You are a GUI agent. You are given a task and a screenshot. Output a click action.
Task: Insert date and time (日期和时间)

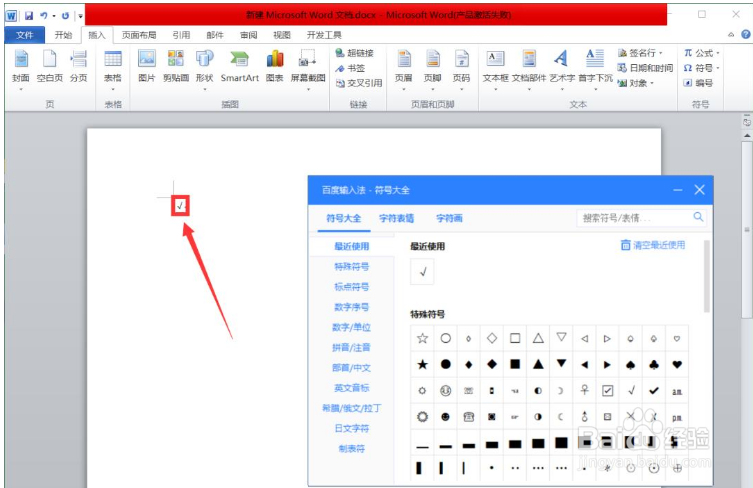click(x=645, y=68)
